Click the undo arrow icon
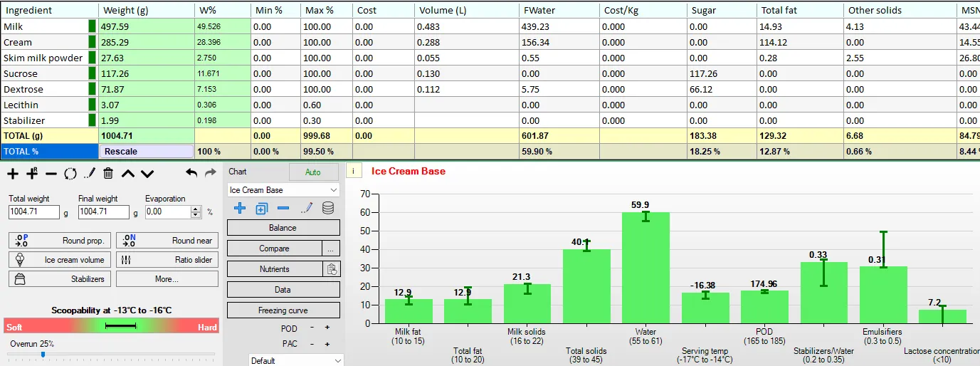The height and width of the screenshot is (366, 980). click(x=191, y=173)
